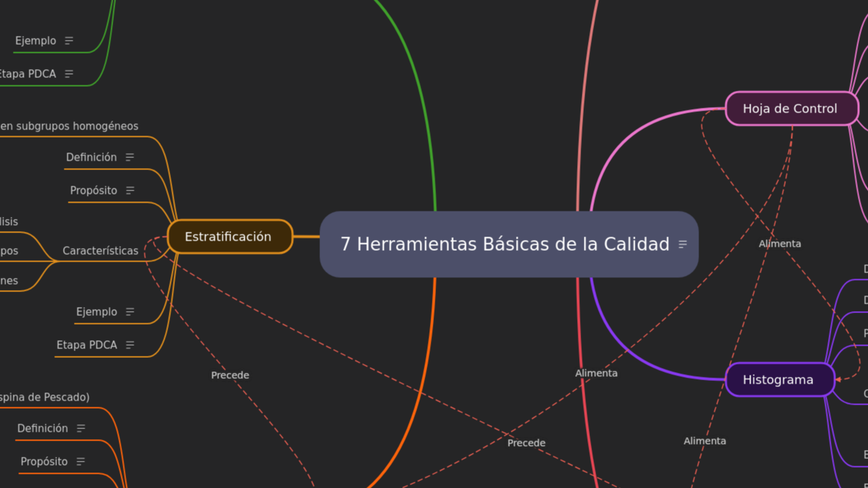Select Definición on the orange branch
This screenshot has width=868, height=488.
coord(43,428)
